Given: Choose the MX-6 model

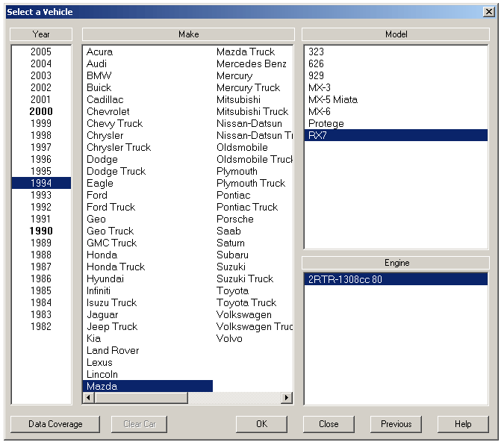Looking at the screenshot, I should pos(396,111).
